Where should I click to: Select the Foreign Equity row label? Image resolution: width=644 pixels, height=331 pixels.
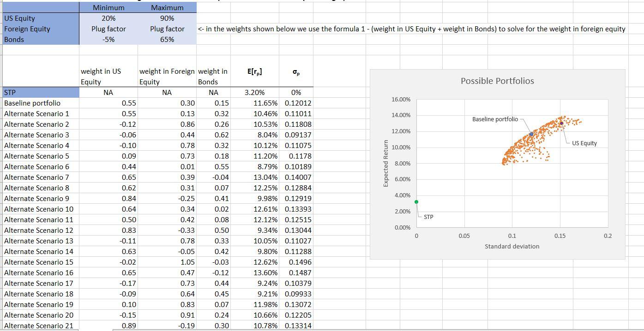(41, 29)
